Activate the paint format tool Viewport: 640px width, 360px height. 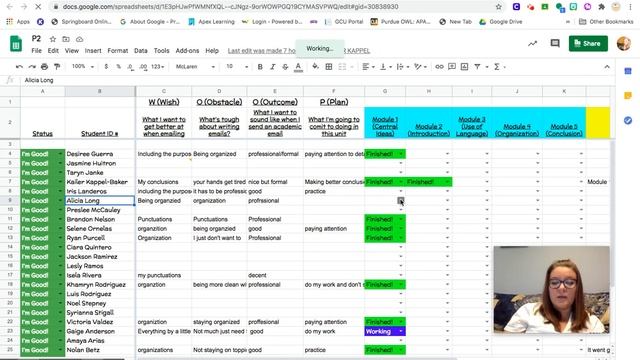(x=57, y=67)
